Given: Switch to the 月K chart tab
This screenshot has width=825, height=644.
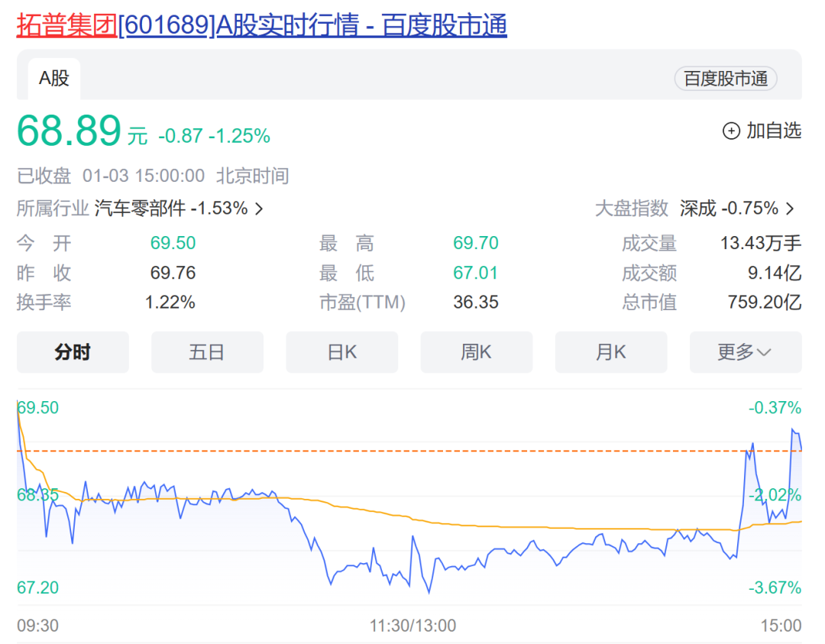Looking at the screenshot, I should [611, 352].
